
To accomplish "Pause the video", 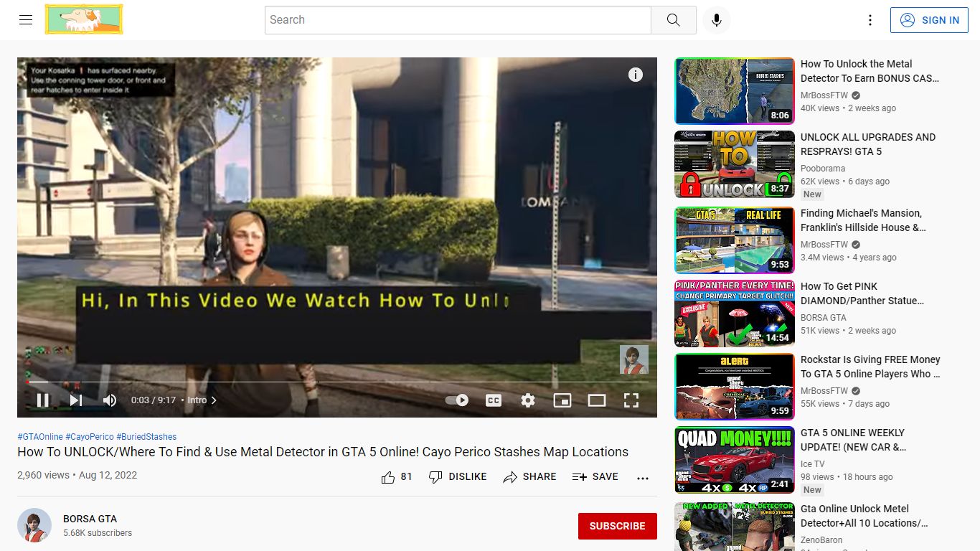I will 42,400.
